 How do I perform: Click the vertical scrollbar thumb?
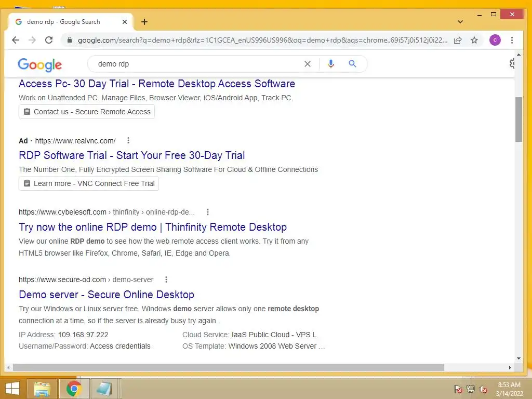tap(518, 119)
